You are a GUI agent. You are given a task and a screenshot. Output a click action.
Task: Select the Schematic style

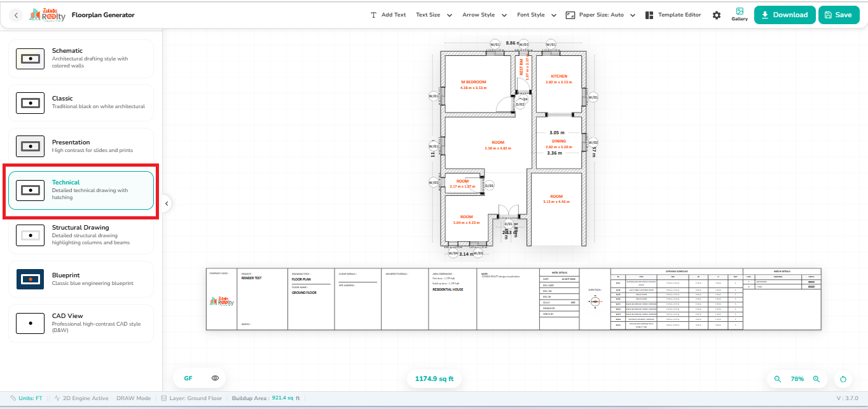click(81, 59)
